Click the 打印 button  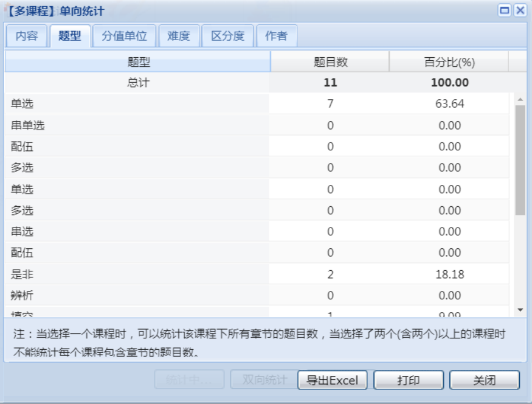(x=409, y=380)
